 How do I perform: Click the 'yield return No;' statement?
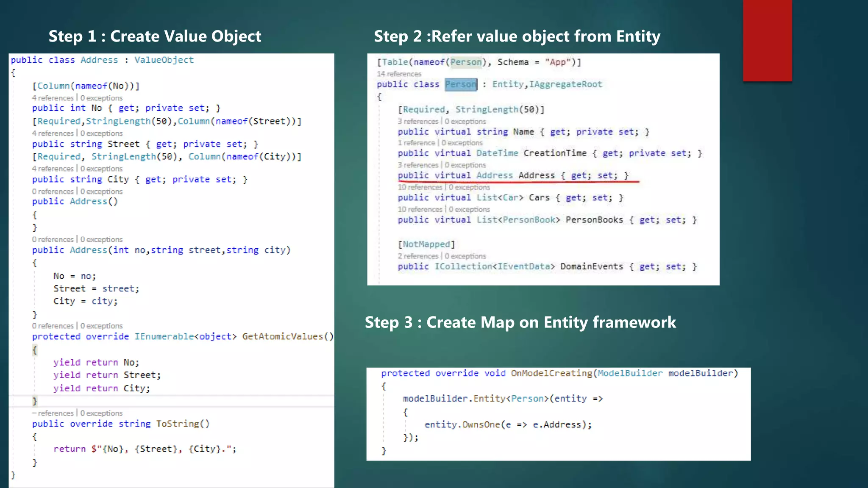click(x=96, y=363)
